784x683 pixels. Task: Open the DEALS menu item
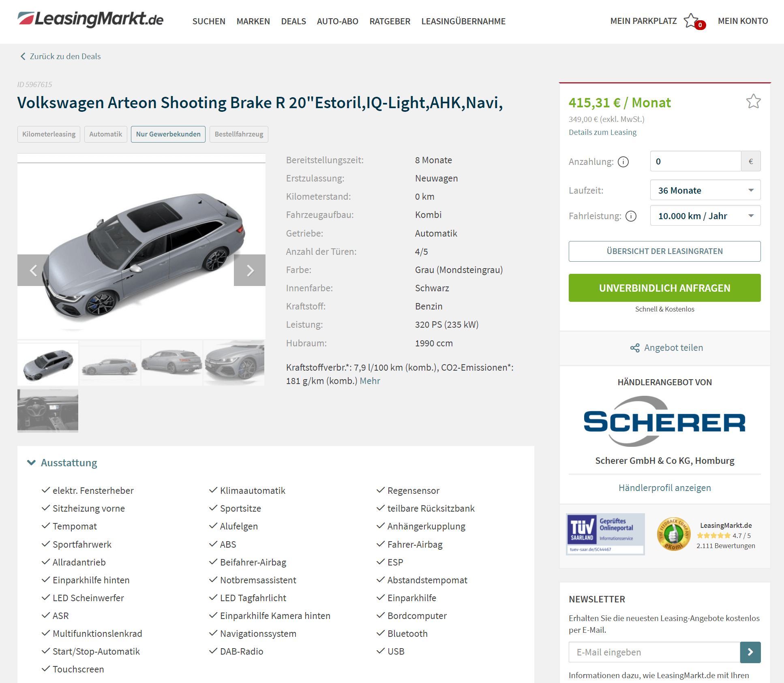tap(293, 21)
